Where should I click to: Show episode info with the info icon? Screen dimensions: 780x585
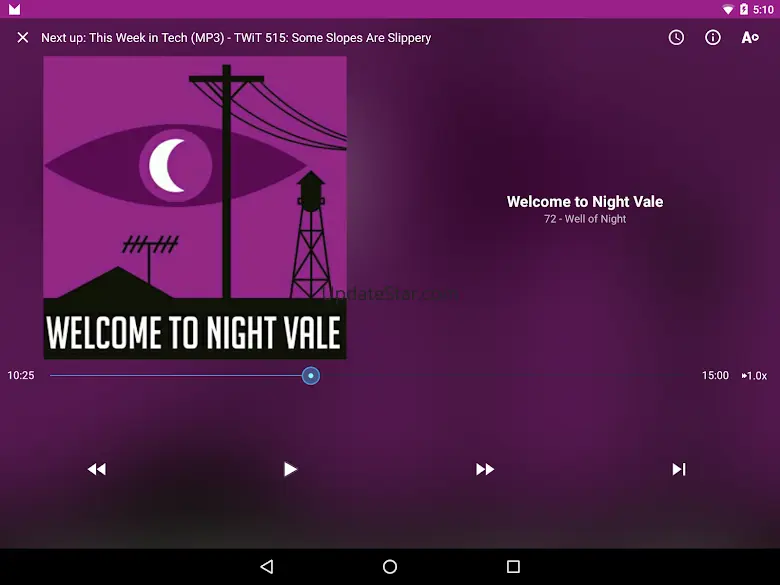click(x=713, y=37)
